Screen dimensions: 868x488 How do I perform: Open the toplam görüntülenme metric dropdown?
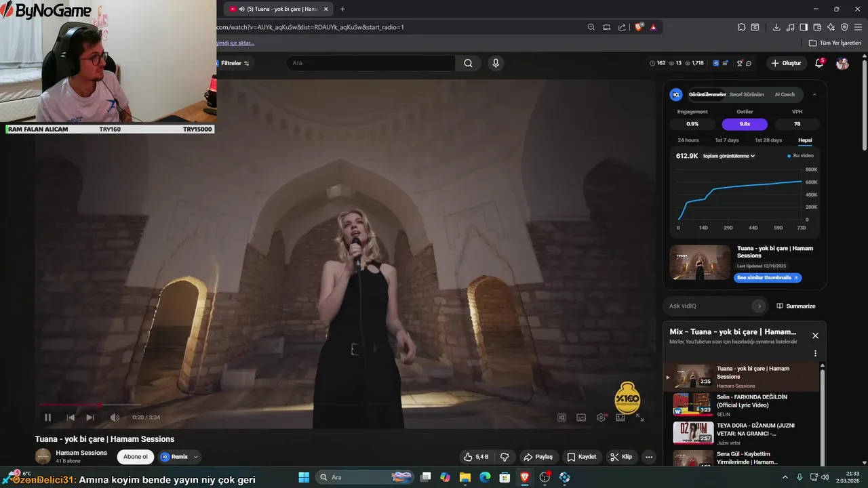pyautogui.click(x=729, y=156)
